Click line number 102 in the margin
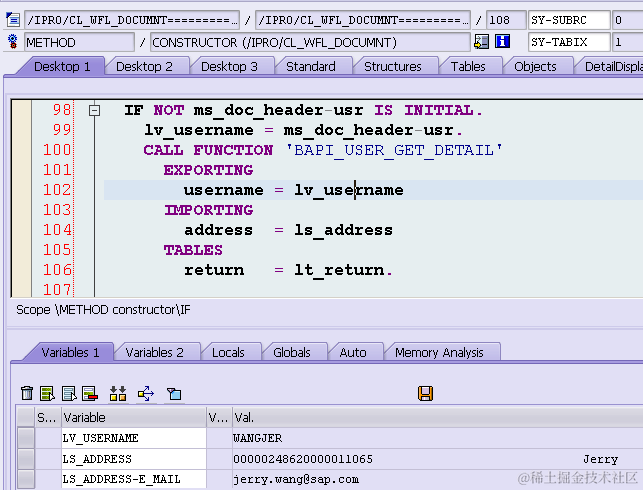The width and height of the screenshot is (643, 490). (x=57, y=190)
